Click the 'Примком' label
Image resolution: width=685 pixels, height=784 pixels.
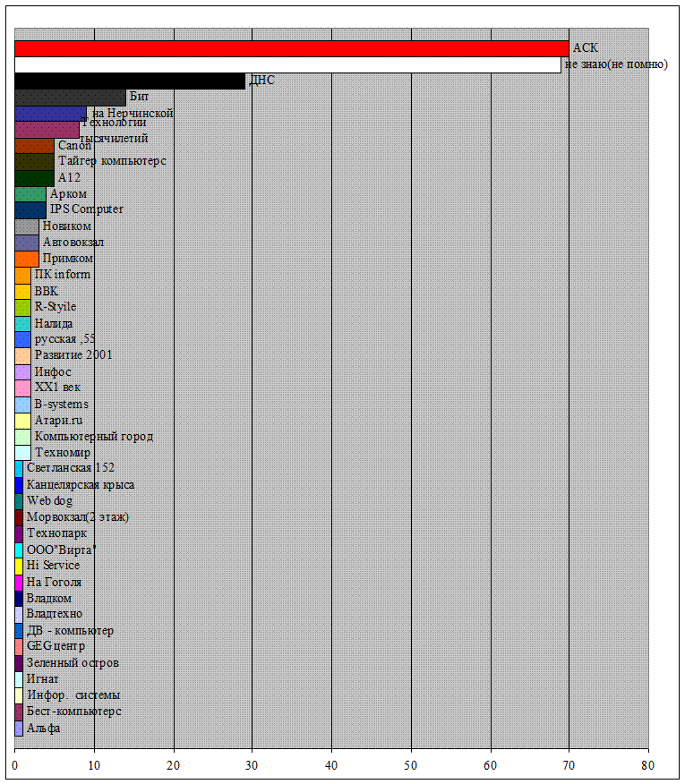67,259
